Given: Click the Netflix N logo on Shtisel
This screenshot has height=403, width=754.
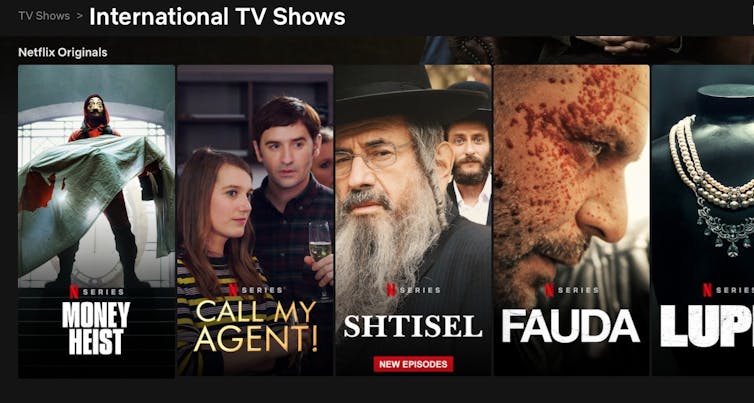Looking at the screenshot, I should click(391, 290).
